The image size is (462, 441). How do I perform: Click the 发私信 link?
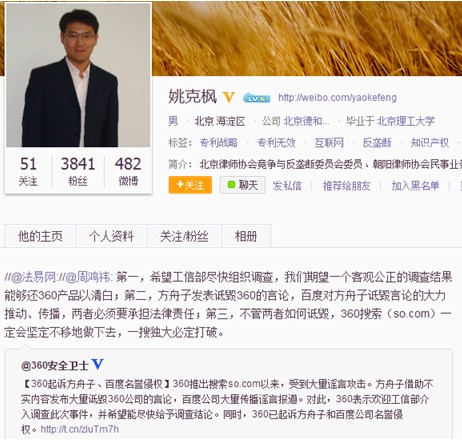[287, 186]
